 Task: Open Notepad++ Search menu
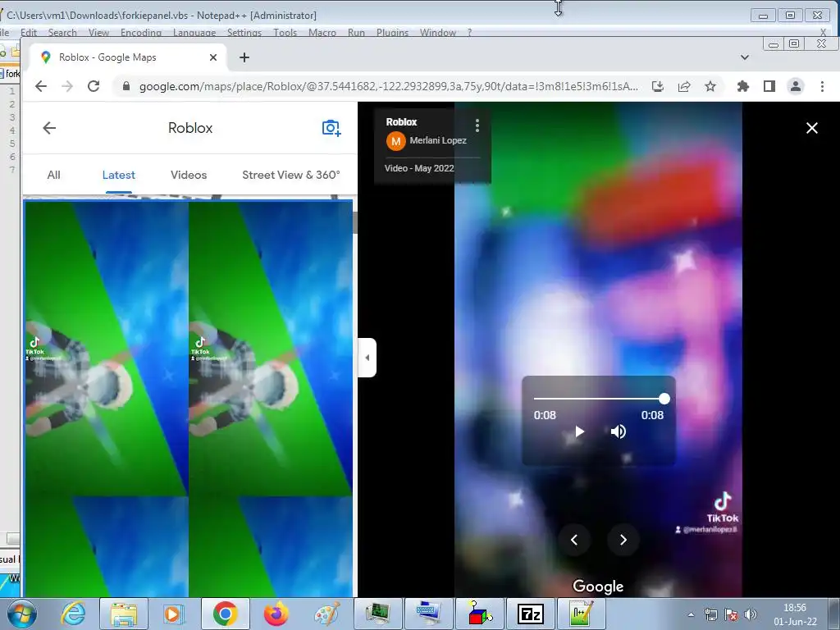click(62, 33)
